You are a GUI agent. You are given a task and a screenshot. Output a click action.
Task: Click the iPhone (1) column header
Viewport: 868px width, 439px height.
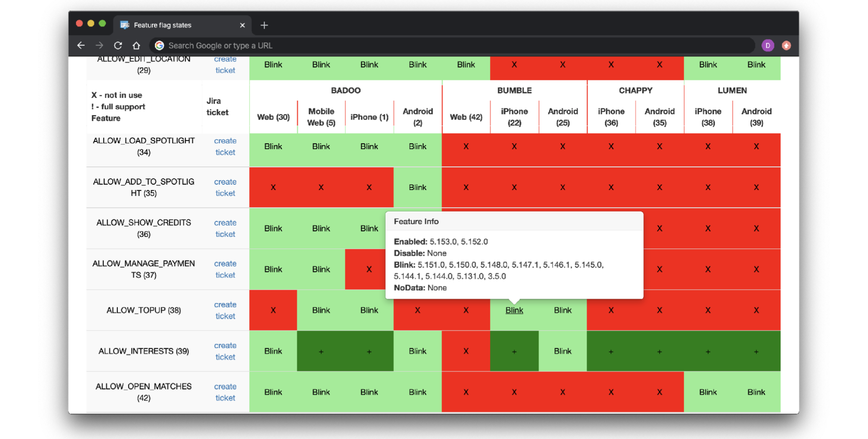click(369, 117)
